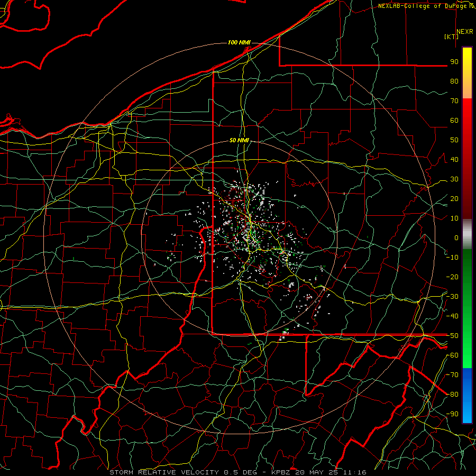Click the -50 value on the velocity scale
Screen dimensions: 476x476
452,336
